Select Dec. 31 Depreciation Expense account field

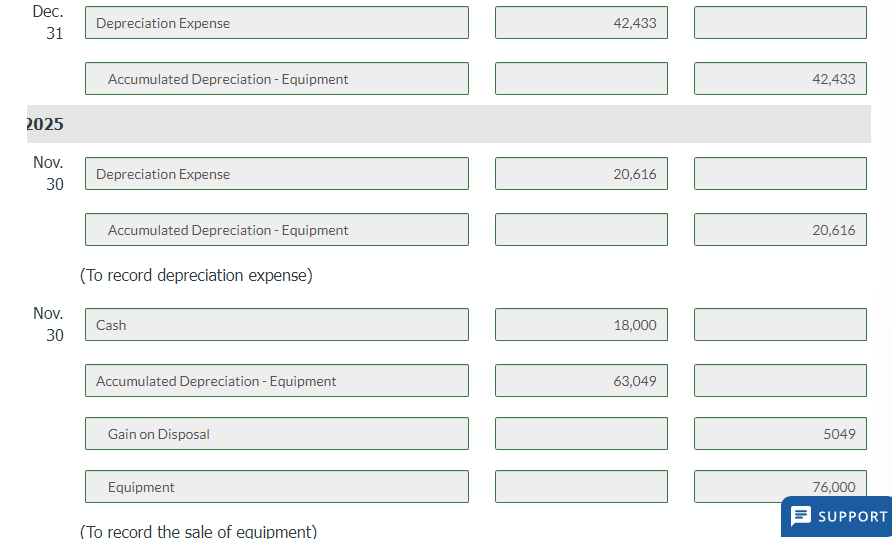(277, 23)
